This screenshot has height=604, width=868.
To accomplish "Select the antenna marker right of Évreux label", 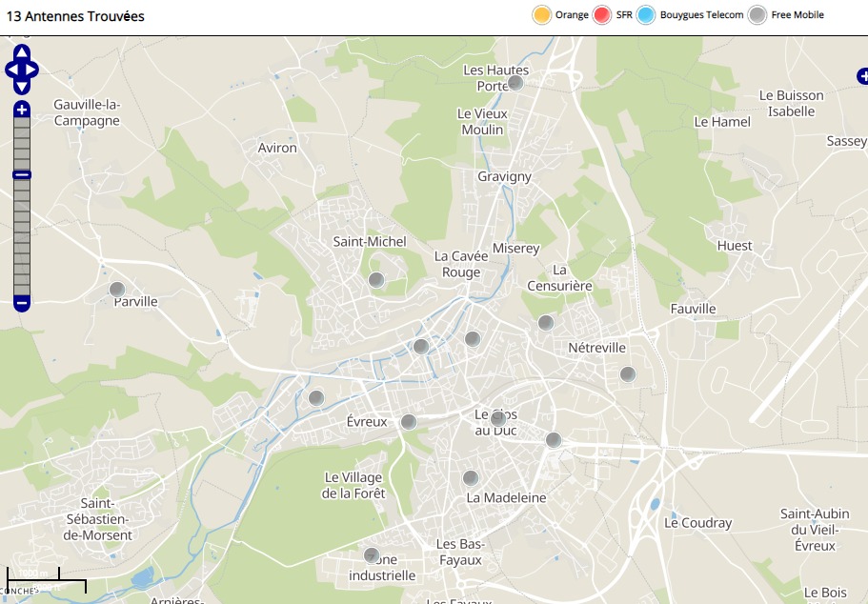I will pyautogui.click(x=409, y=422).
